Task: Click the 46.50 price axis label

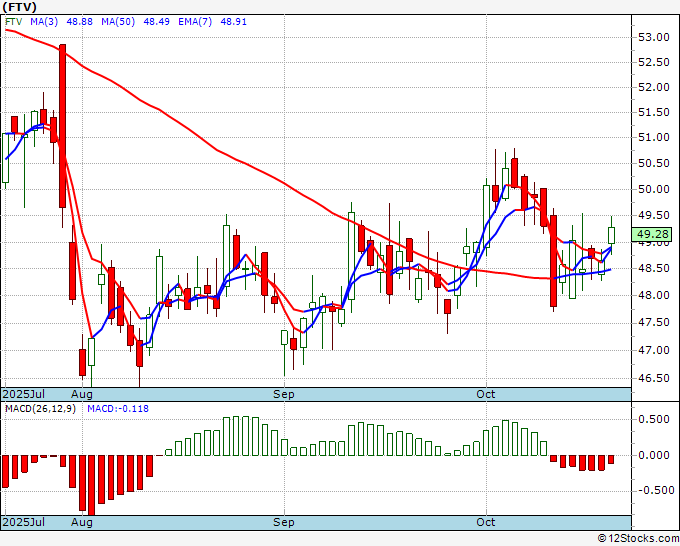Action: 654,378
